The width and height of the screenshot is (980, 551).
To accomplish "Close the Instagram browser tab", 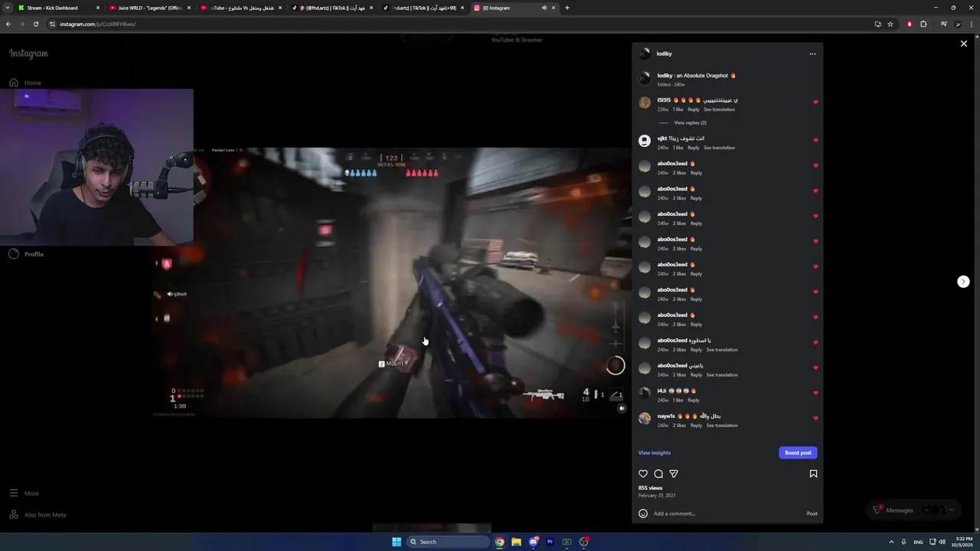I will point(554,8).
